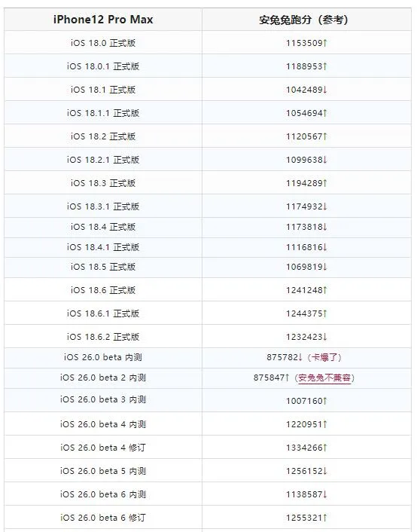
Task: Click the 安兔兔跑分（参考） column header
Action: pyautogui.click(x=304, y=20)
